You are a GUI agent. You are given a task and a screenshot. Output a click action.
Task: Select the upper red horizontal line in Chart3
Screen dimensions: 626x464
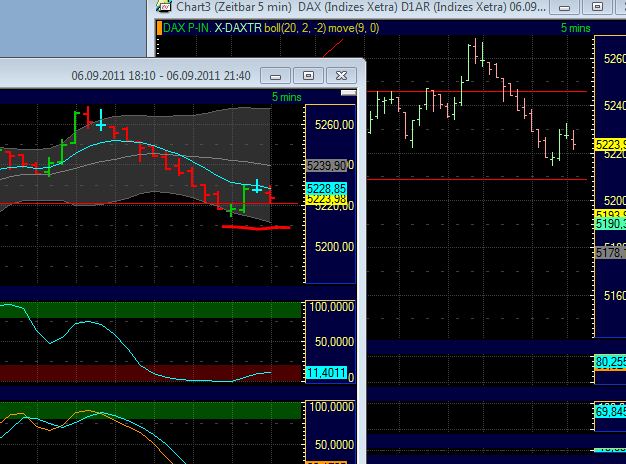tap(477, 91)
